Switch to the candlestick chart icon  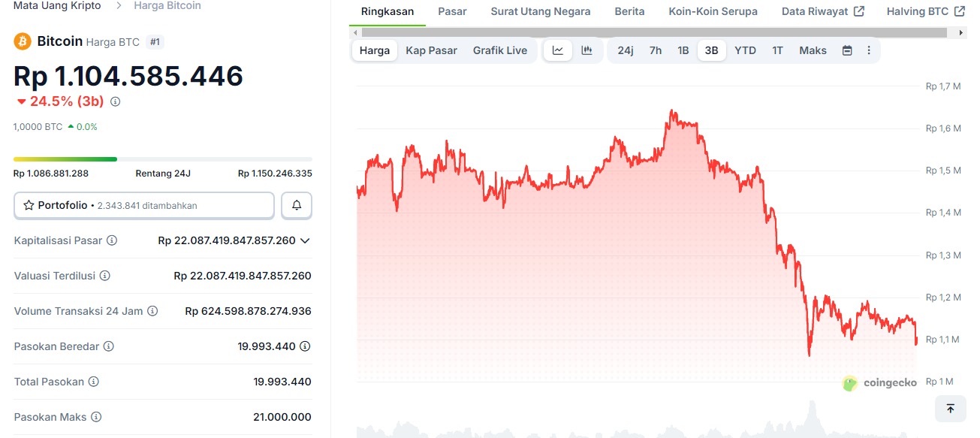click(586, 50)
